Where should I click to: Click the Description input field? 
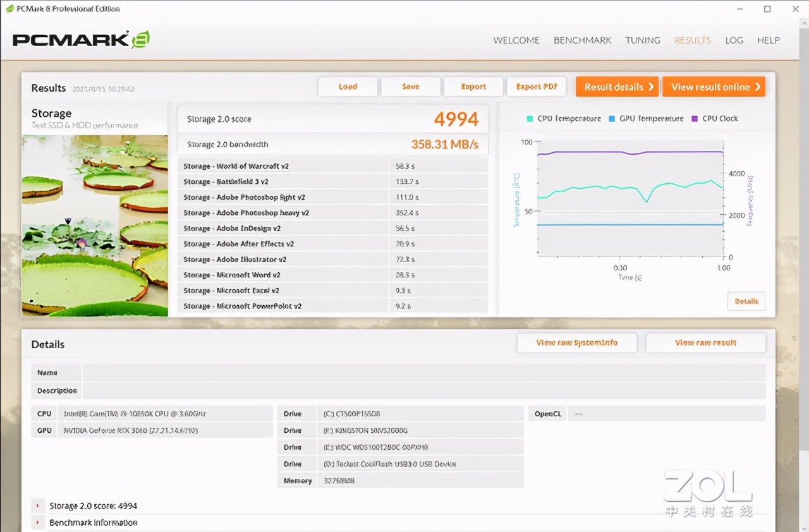pos(424,390)
